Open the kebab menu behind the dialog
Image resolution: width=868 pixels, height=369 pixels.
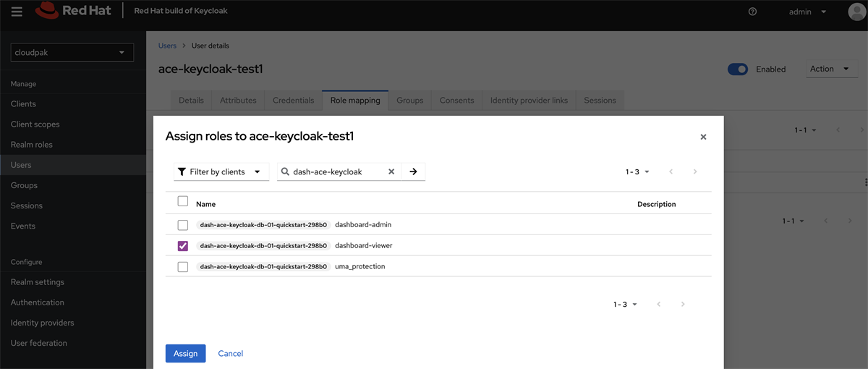(x=865, y=182)
